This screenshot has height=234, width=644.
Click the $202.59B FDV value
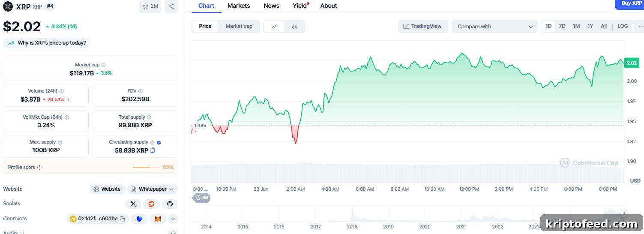(x=135, y=99)
